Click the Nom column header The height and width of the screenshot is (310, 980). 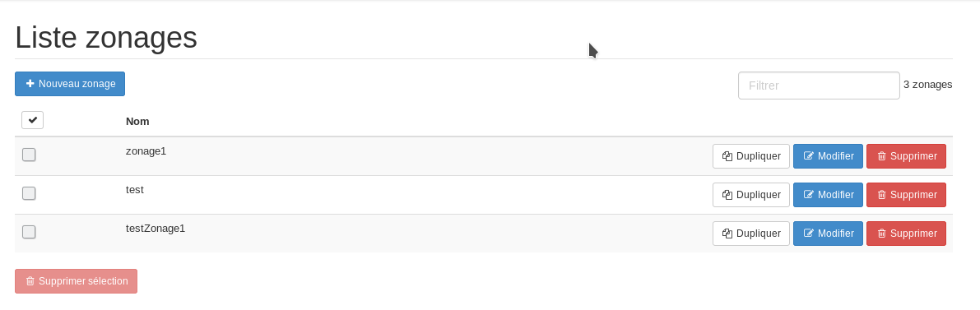pyautogui.click(x=137, y=121)
